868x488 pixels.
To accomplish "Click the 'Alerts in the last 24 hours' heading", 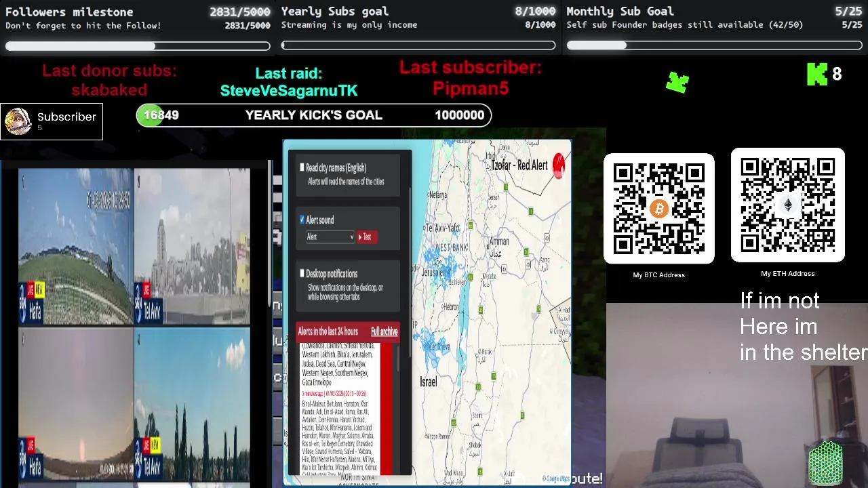I will click(328, 331).
